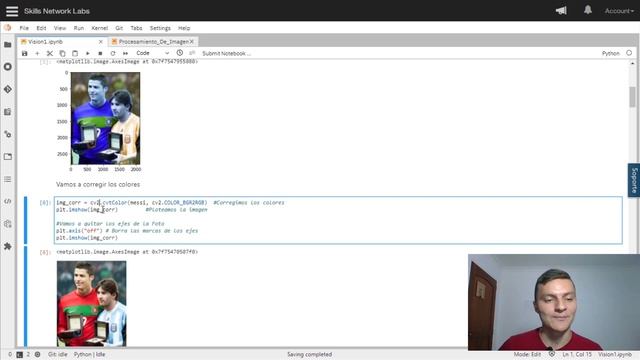Close the Vision1.ipynb tab
Screen dimensions: 640x360
point(100,42)
